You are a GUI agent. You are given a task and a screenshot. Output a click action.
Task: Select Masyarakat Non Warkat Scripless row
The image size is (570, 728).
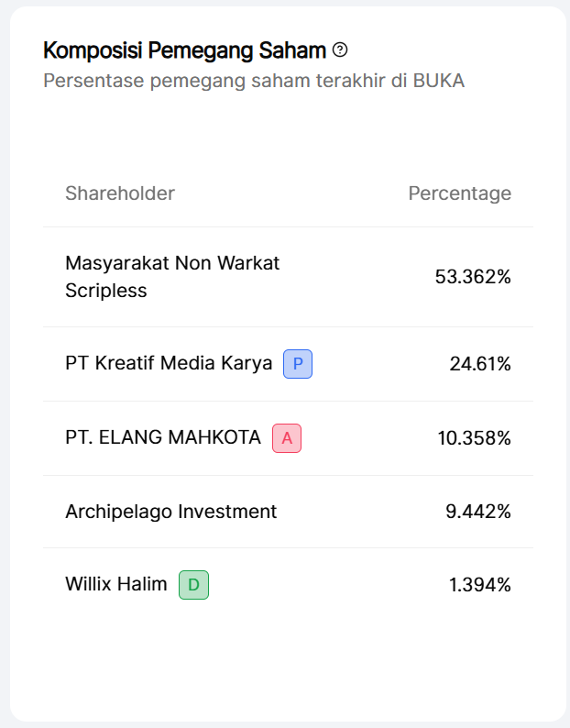pyautogui.click(x=172, y=277)
